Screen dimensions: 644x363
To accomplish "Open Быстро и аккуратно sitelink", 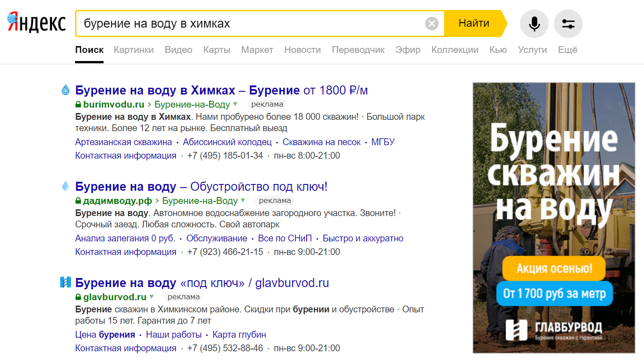I will click(x=363, y=238).
